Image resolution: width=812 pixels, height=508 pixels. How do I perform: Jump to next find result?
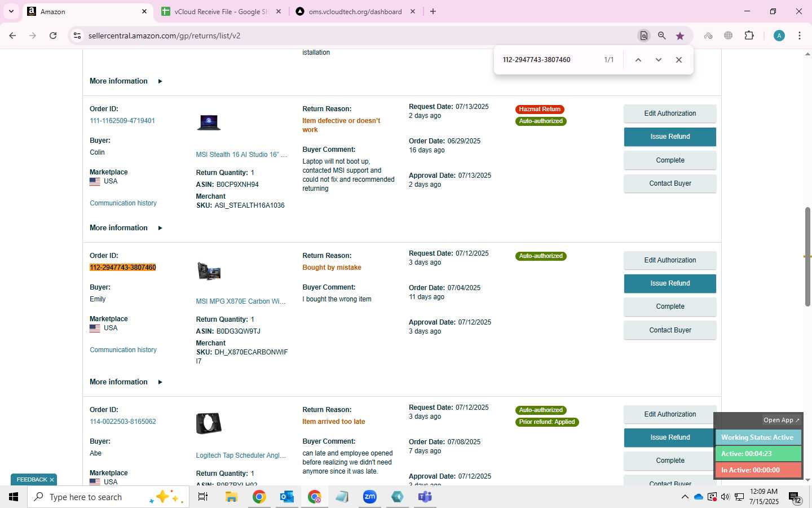click(x=658, y=60)
